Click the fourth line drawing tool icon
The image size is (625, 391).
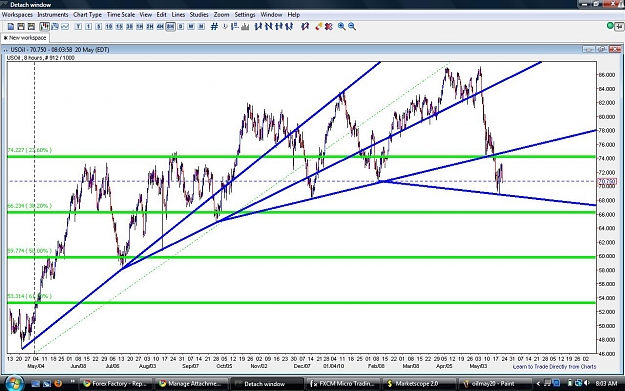pyautogui.click(x=289, y=27)
